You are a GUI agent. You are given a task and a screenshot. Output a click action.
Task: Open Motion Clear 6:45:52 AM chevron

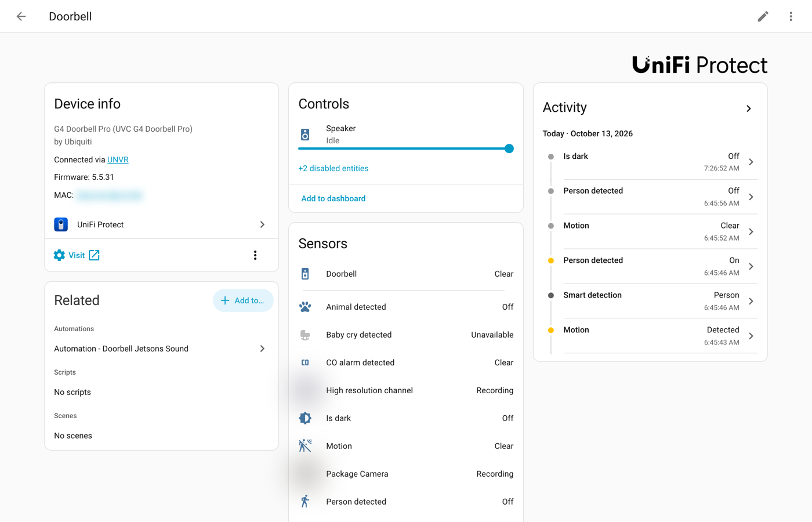click(751, 232)
